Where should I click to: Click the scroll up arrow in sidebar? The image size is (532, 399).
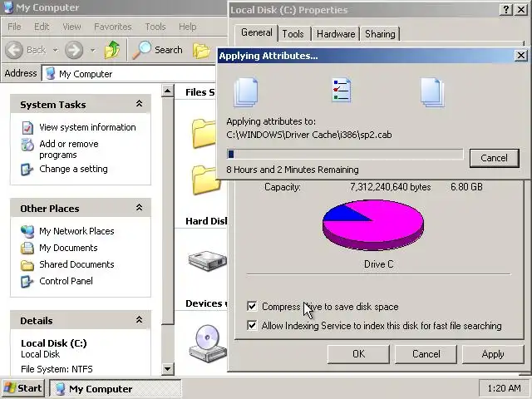[168, 91]
